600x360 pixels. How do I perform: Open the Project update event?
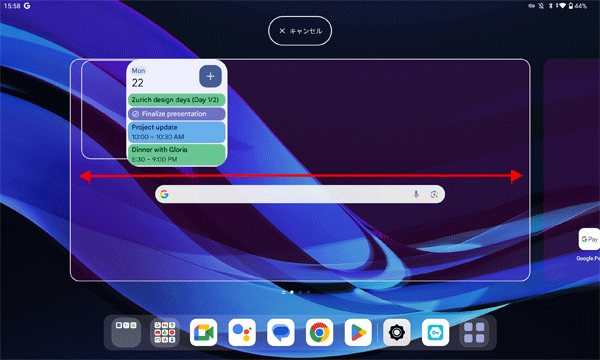177,132
